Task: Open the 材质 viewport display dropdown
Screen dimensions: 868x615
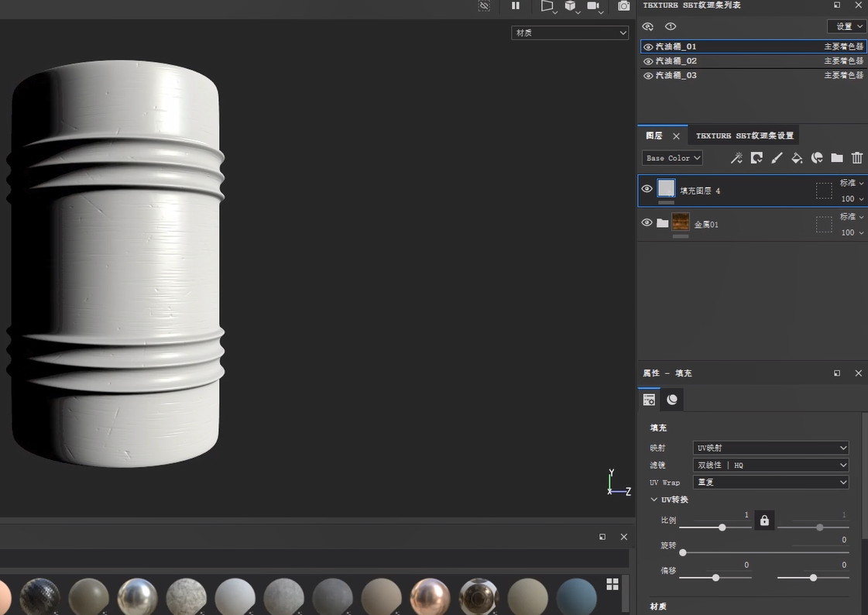Action: [570, 33]
